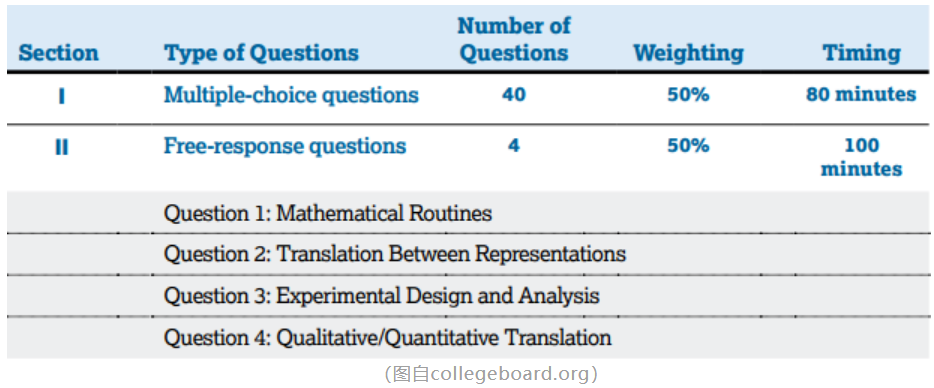Image resolution: width=934 pixels, height=388 pixels.
Task: Click the 40 questions value
Action: click(514, 95)
